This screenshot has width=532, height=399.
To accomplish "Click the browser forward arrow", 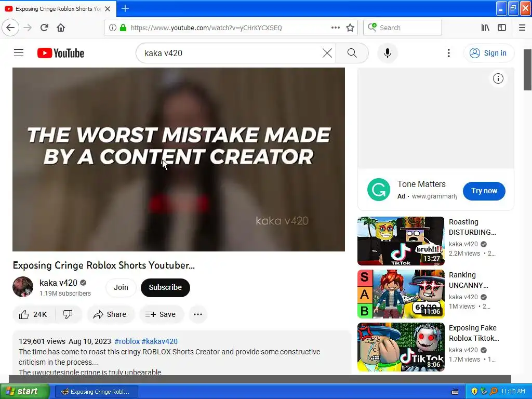I will pos(28,28).
